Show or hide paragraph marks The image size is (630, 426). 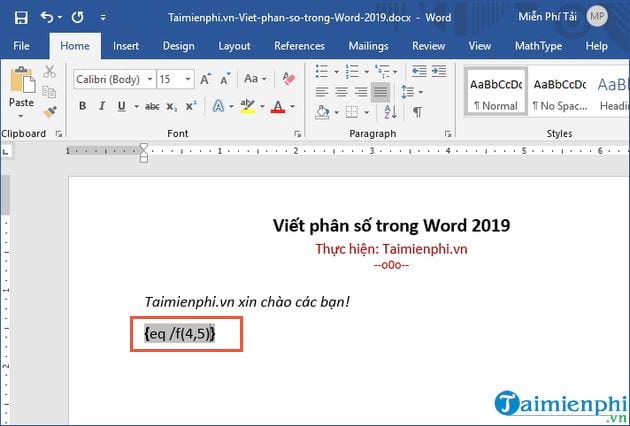point(417,112)
